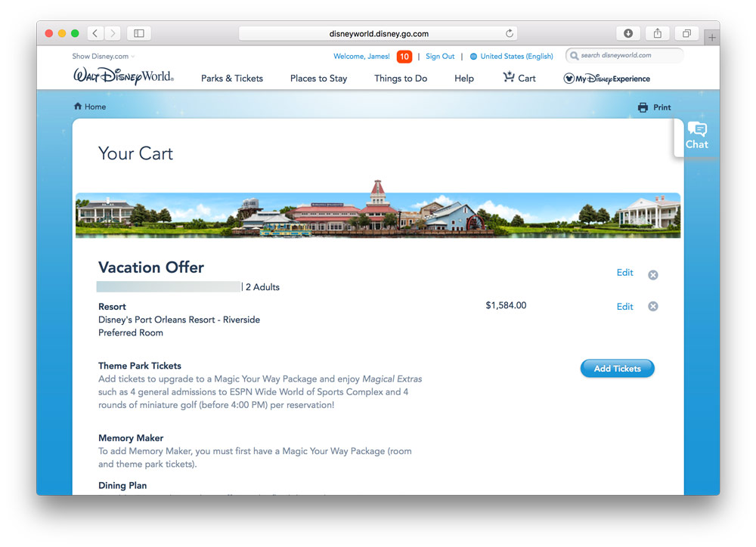
Task: Expand the Show Disney.com dropdown
Action: (x=103, y=57)
